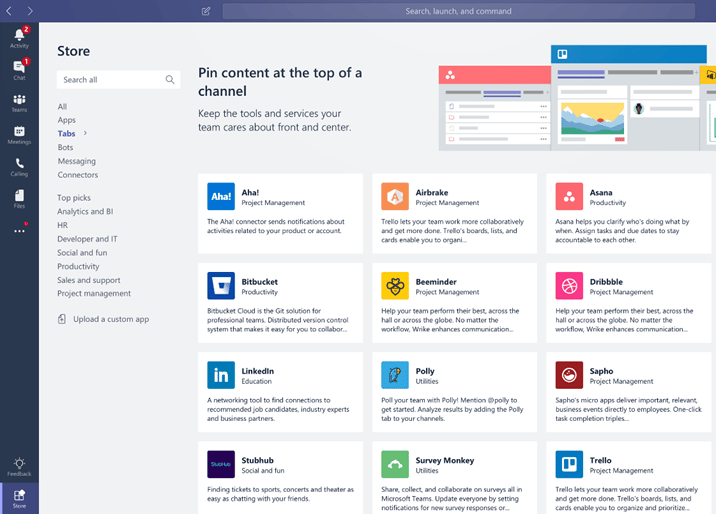The width and height of the screenshot is (716, 514).
Task: Select the All filter
Action: pos(62,106)
